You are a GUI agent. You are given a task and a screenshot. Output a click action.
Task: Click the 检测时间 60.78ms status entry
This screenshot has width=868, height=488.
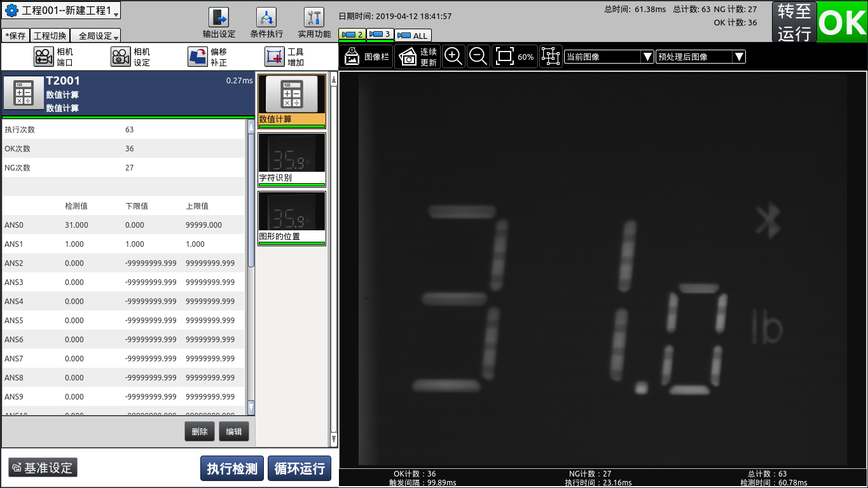coord(773,483)
